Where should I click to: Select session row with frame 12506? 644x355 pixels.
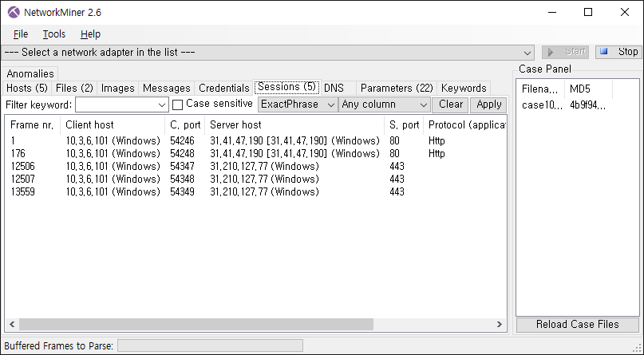[256, 166]
